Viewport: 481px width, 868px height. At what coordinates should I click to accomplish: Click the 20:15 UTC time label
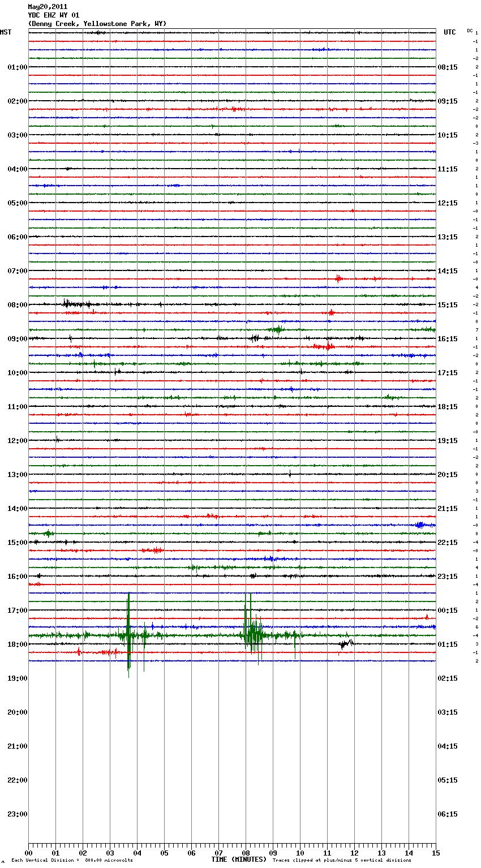coord(448,475)
